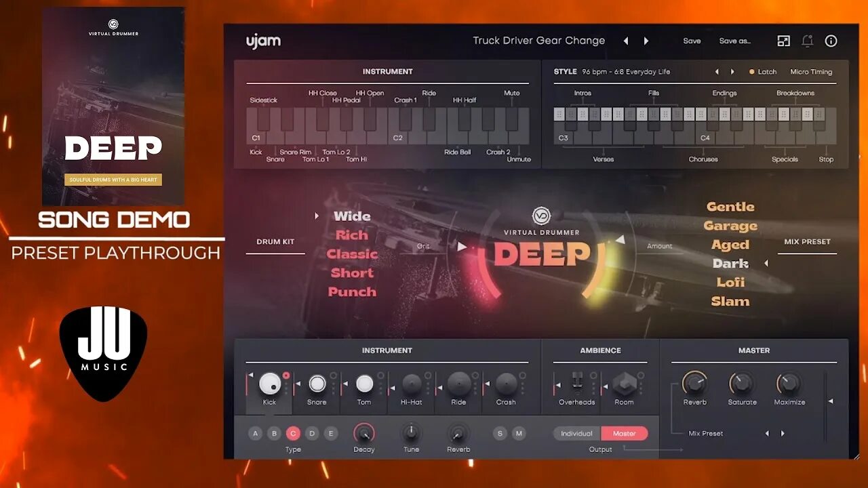This screenshot has width=868, height=488.
Task: Click the ujam logo
Action: 263,41
